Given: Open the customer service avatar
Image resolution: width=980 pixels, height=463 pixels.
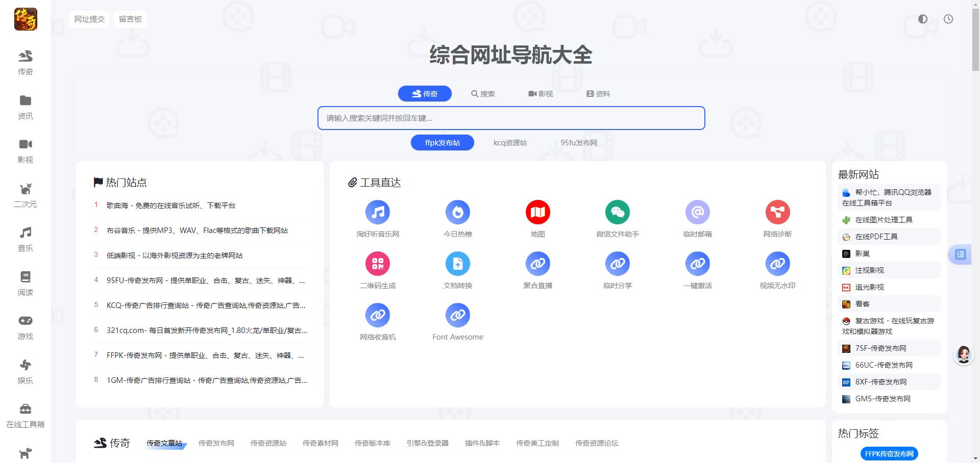Looking at the screenshot, I should [964, 354].
